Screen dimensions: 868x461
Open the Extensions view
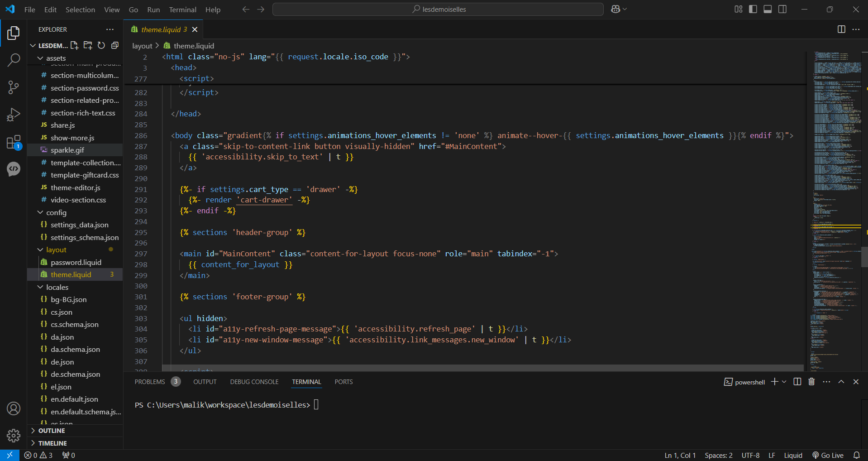[x=14, y=142]
